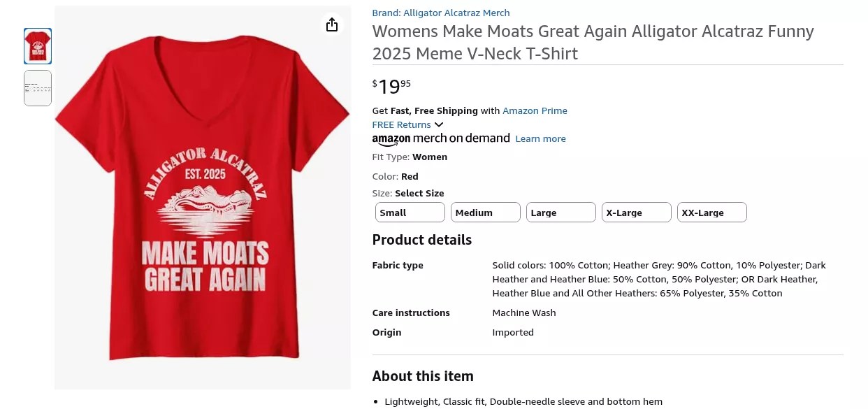Select the red shirt thumbnail

point(38,46)
